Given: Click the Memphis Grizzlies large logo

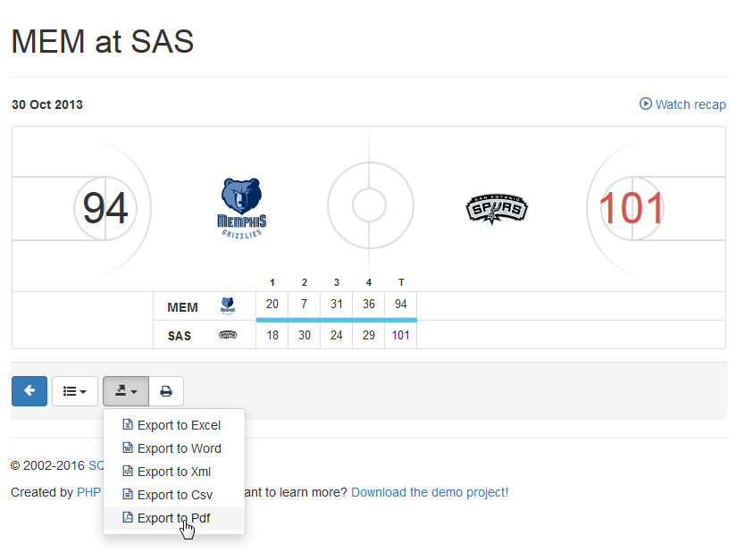Looking at the screenshot, I should click(x=243, y=207).
